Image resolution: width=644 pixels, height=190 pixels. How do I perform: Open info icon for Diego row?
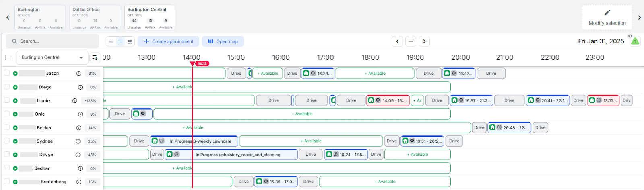(80, 87)
